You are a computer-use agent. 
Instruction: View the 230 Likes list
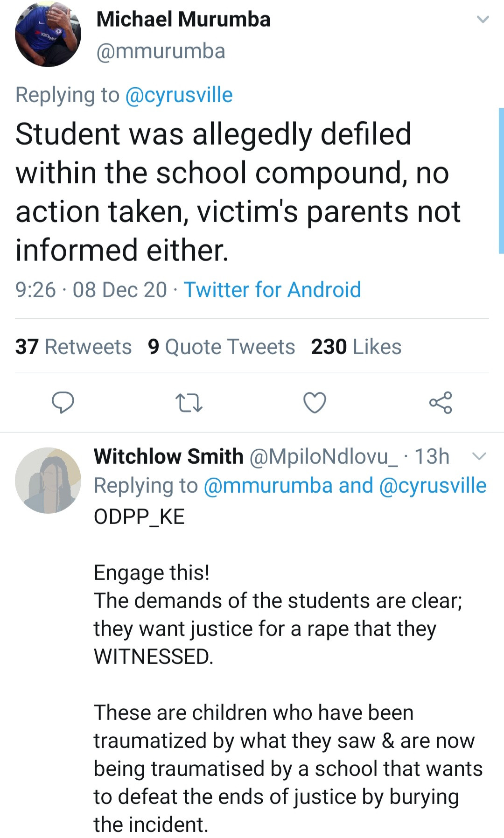coord(356,347)
